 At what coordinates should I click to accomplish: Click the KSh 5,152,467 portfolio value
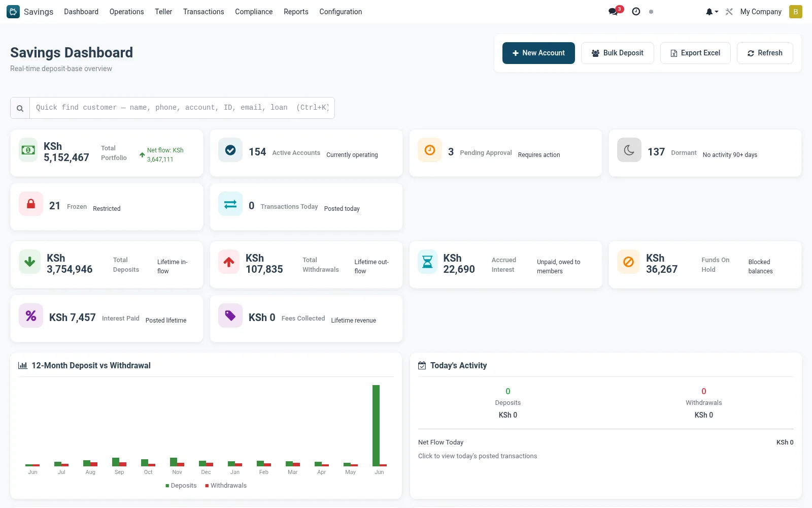66,152
